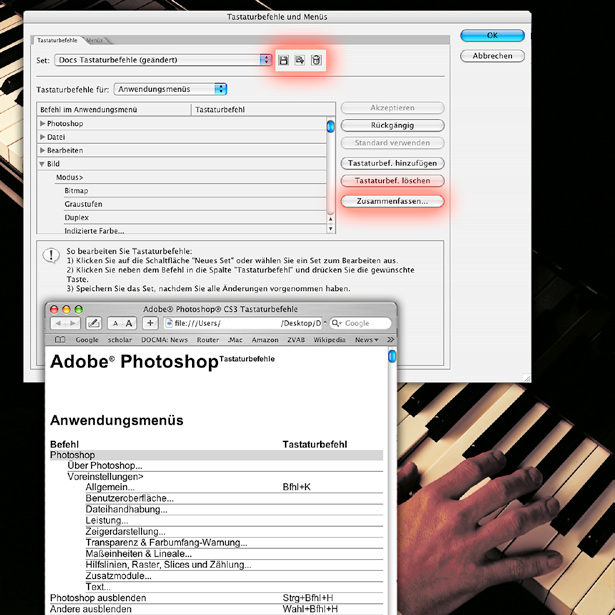Click the Über Photoshop... entry in browser list
The width and height of the screenshot is (615, 615).
[105, 466]
